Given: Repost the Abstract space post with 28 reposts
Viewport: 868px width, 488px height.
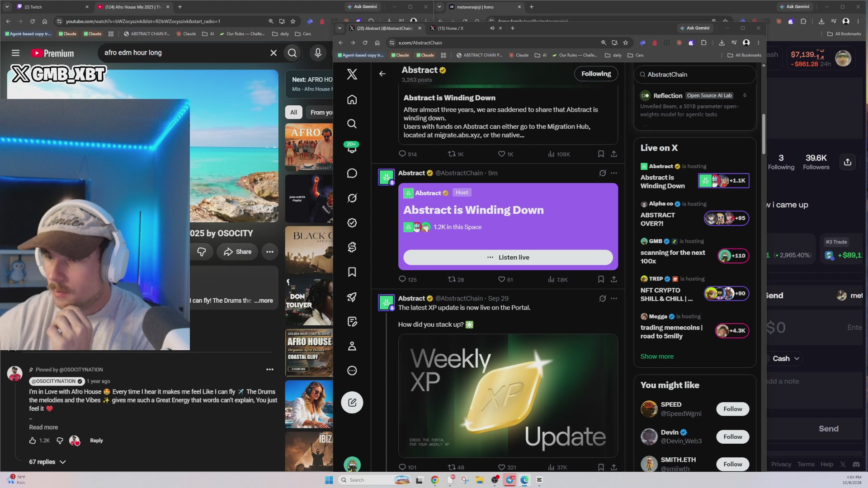Looking at the screenshot, I should [x=456, y=279].
